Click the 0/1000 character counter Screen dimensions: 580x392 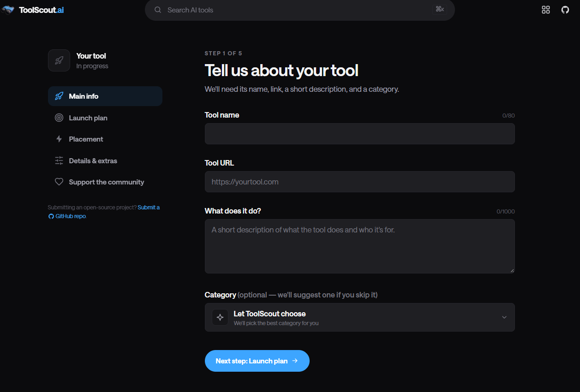(506, 211)
